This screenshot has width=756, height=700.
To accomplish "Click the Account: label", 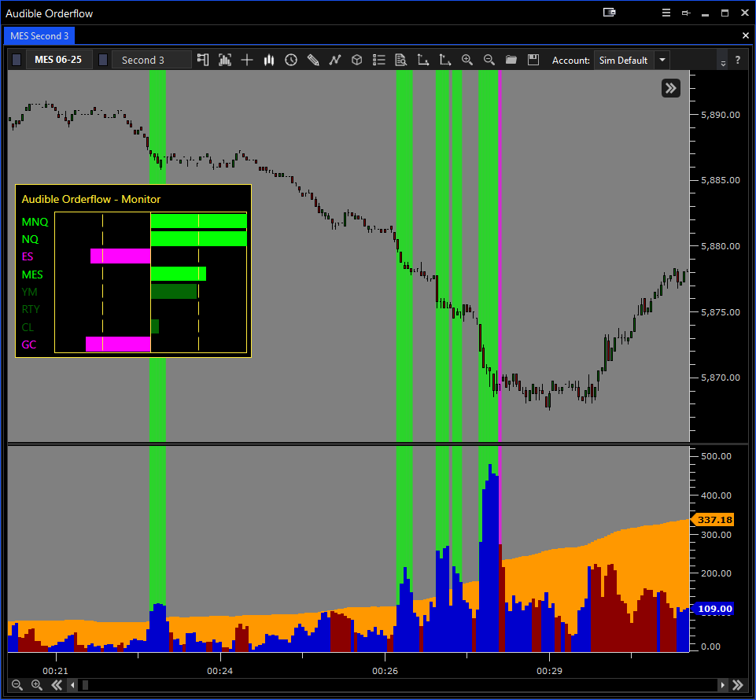I will click(x=571, y=61).
